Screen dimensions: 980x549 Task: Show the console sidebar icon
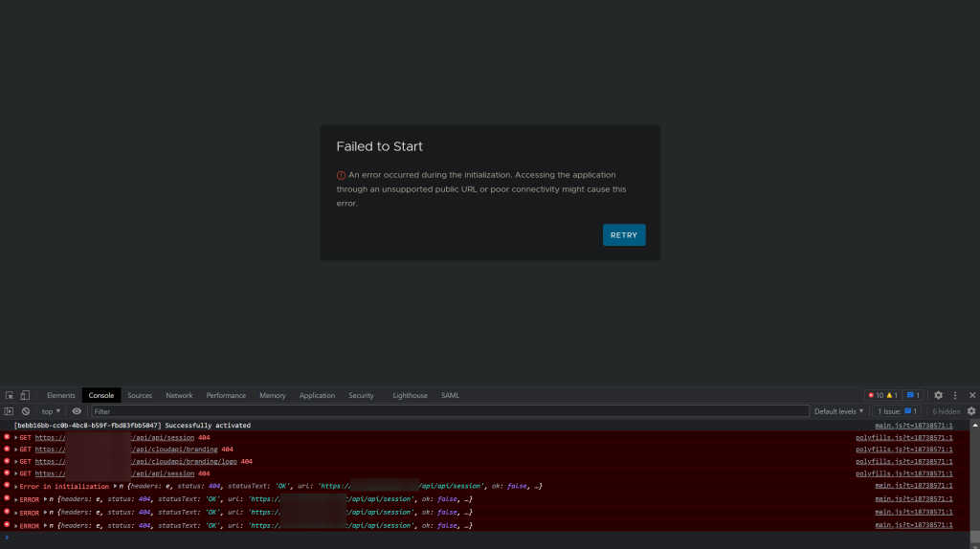coord(9,411)
